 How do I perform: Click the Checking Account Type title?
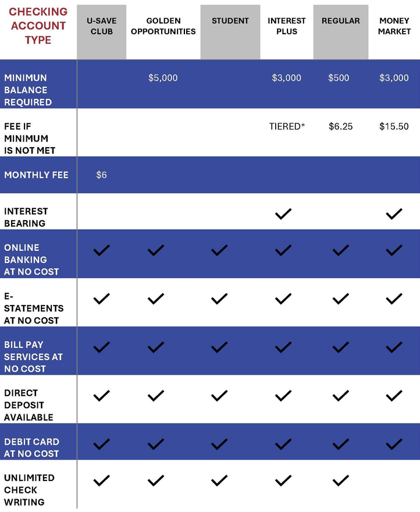click(x=38, y=26)
